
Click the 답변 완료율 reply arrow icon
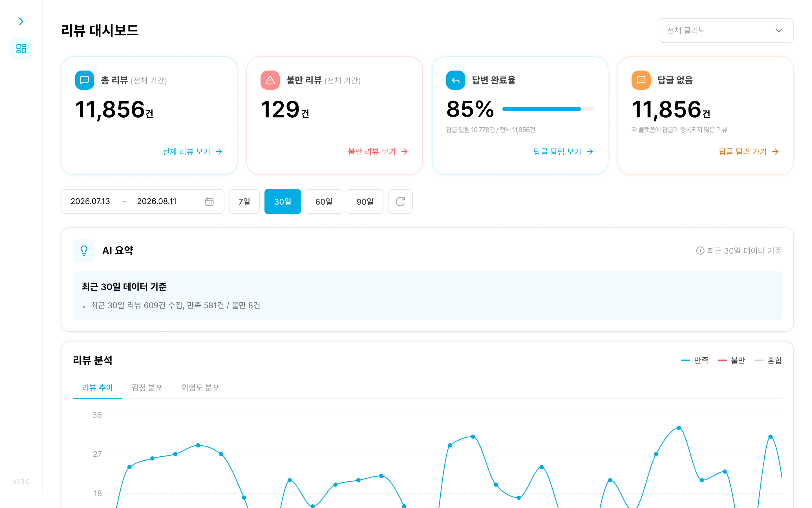(x=455, y=80)
